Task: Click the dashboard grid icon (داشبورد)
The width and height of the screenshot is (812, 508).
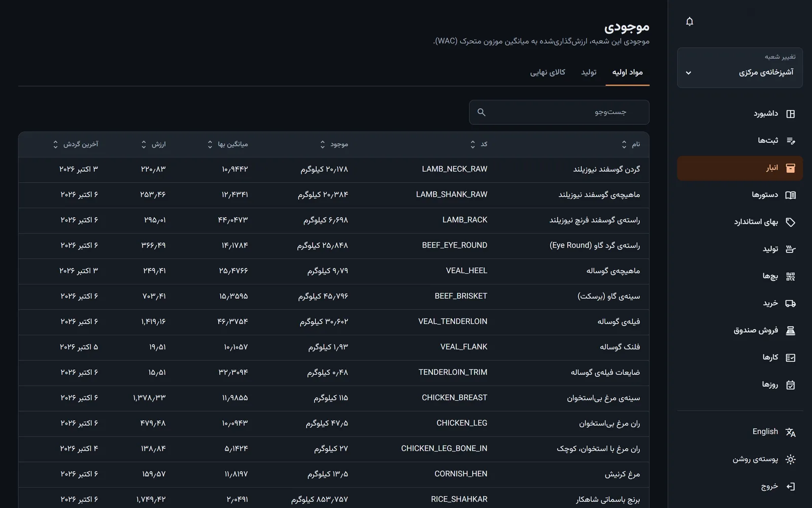Action: pyautogui.click(x=790, y=114)
